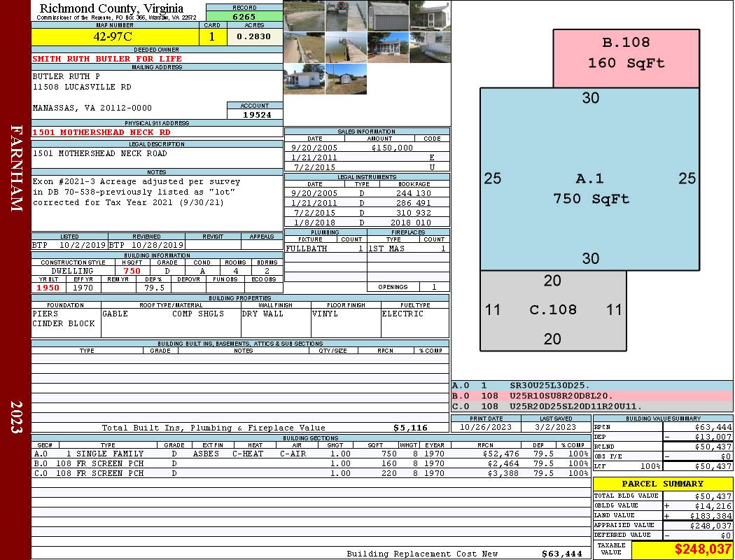This screenshot has height=560, width=735.
Task: Click the DEP % value 79.5 in building information
Action: pyautogui.click(x=154, y=288)
